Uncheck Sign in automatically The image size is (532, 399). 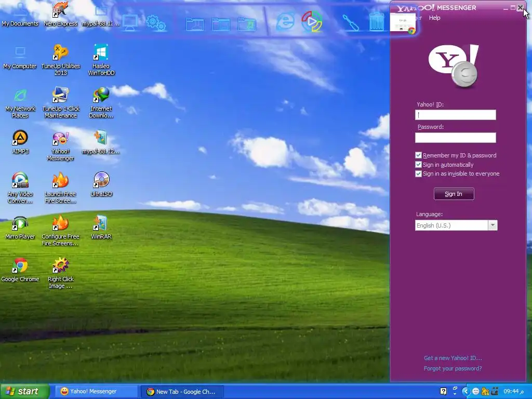[418, 165]
